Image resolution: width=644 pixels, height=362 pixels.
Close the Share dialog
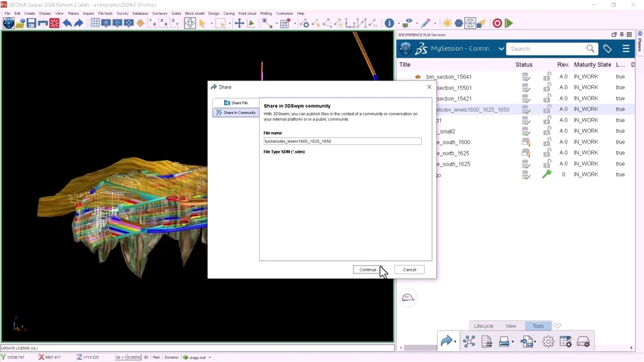coord(429,87)
